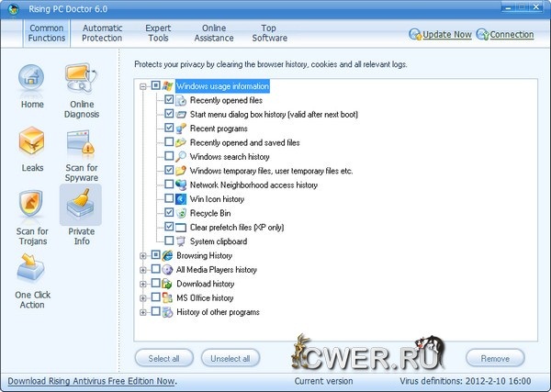Viewport: 551px width, 392px height.
Task: Expand All Media Players history node
Action: click(142, 270)
